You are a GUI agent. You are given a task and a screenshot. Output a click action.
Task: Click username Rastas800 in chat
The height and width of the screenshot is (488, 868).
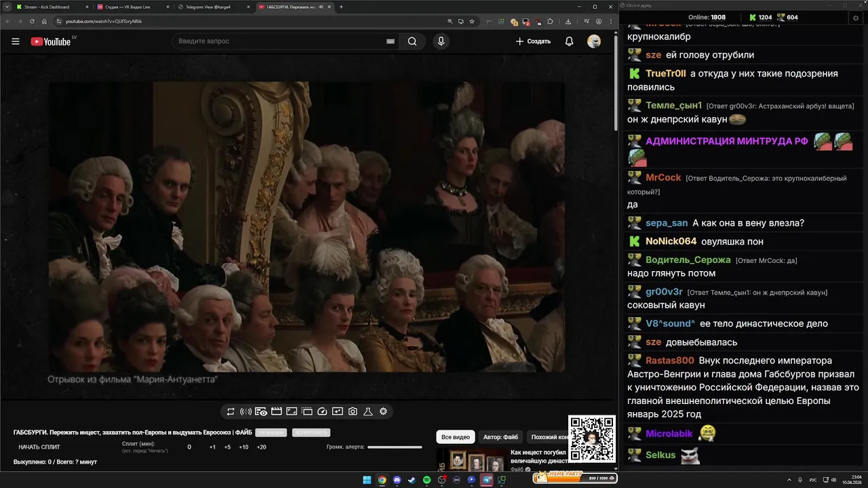coord(670,361)
